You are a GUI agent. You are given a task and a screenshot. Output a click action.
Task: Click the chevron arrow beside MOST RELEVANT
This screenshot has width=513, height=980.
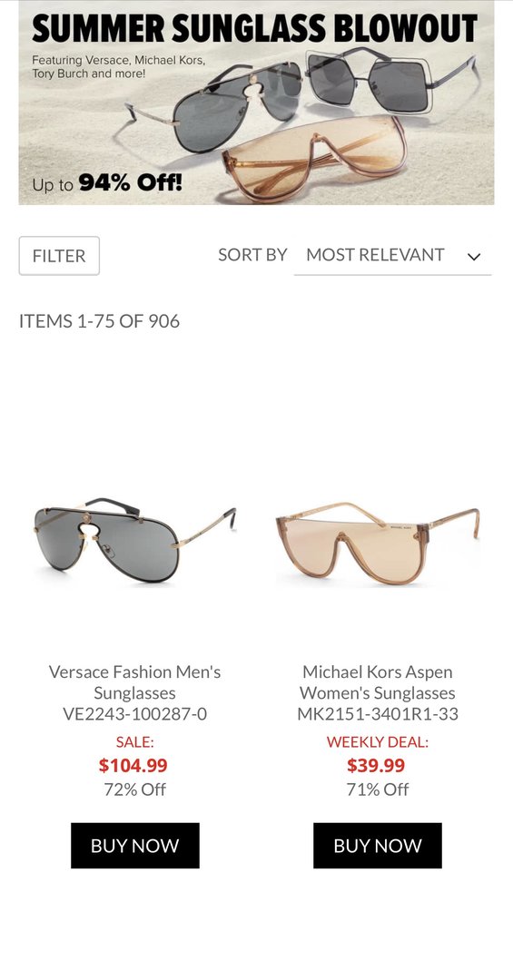474,256
